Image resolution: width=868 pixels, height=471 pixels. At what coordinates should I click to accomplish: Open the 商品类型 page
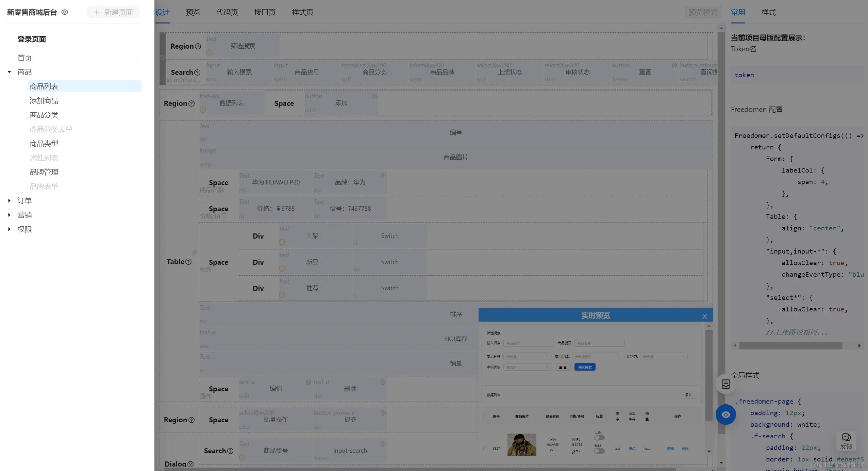[44, 144]
